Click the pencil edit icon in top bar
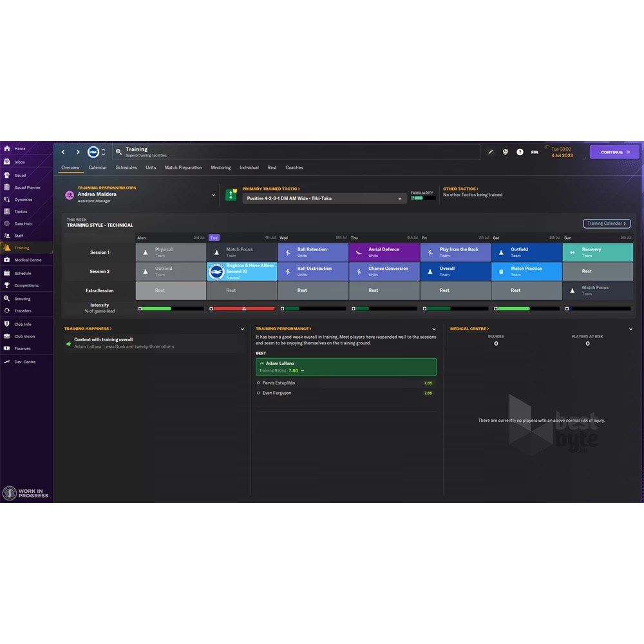Screen dimensions: 644x644 [491, 153]
